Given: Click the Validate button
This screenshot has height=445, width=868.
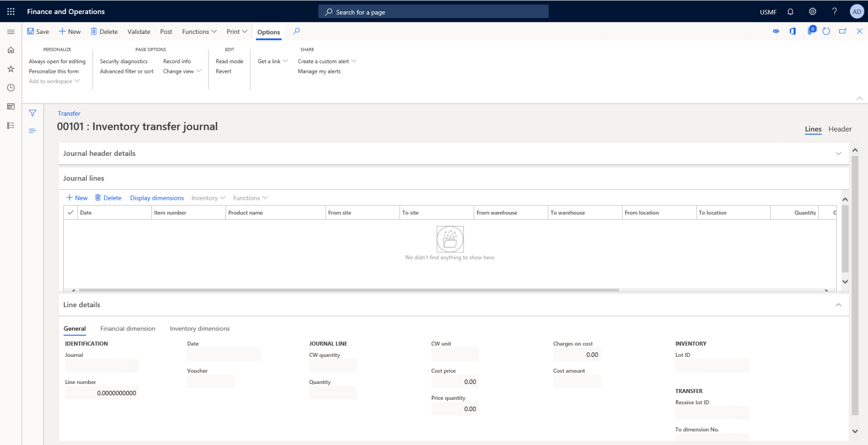Looking at the screenshot, I should pyautogui.click(x=138, y=32).
